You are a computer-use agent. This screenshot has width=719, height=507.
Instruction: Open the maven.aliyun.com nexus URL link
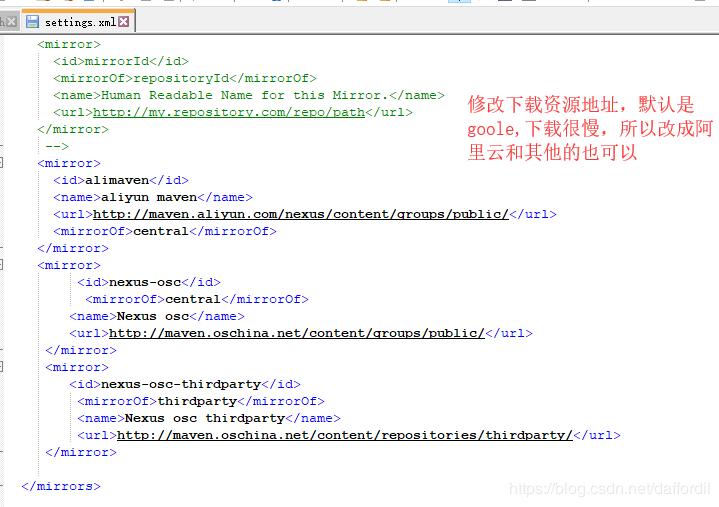coord(300,214)
